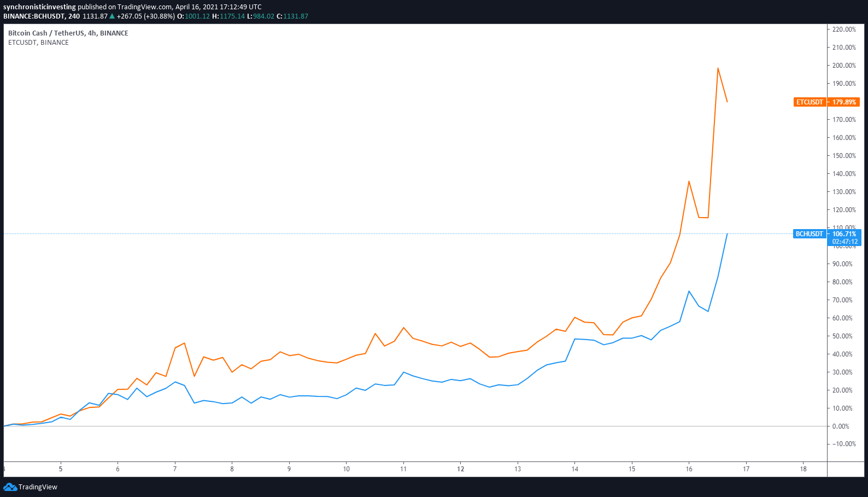Click the orange ETCUSDT series label
Image resolution: width=868 pixels, height=497 pixels.
click(x=810, y=102)
